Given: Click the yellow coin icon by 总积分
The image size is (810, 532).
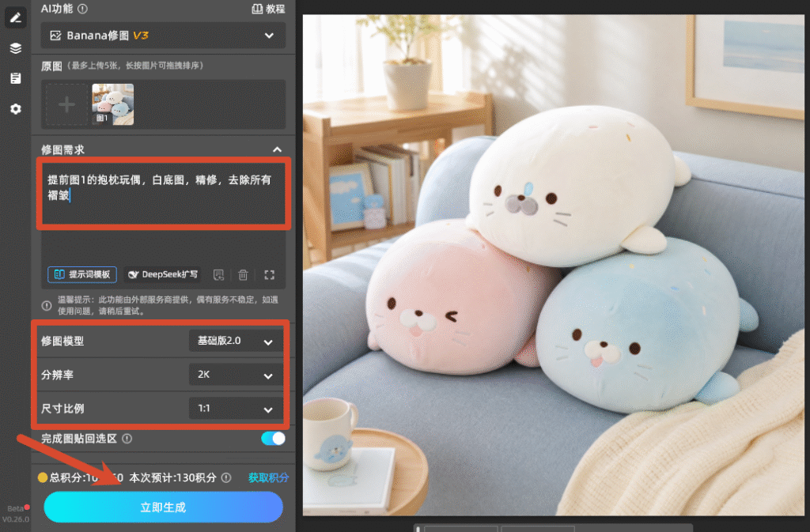Looking at the screenshot, I should coord(43,477).
